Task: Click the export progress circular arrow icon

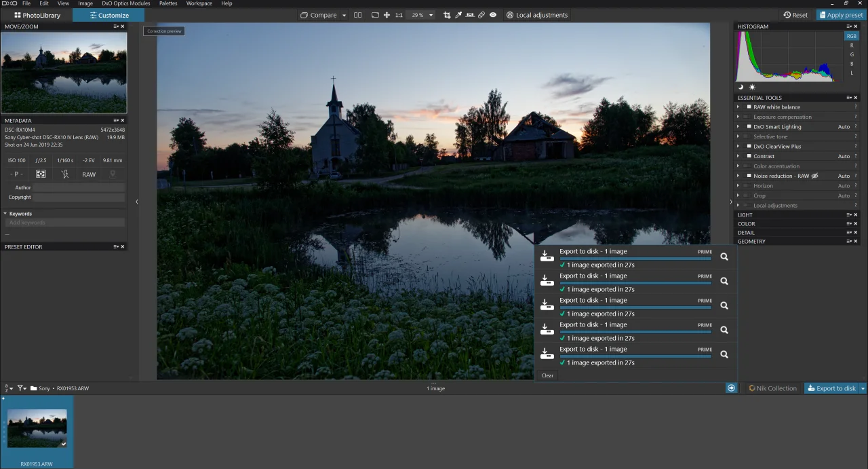Action: point(731,388)
